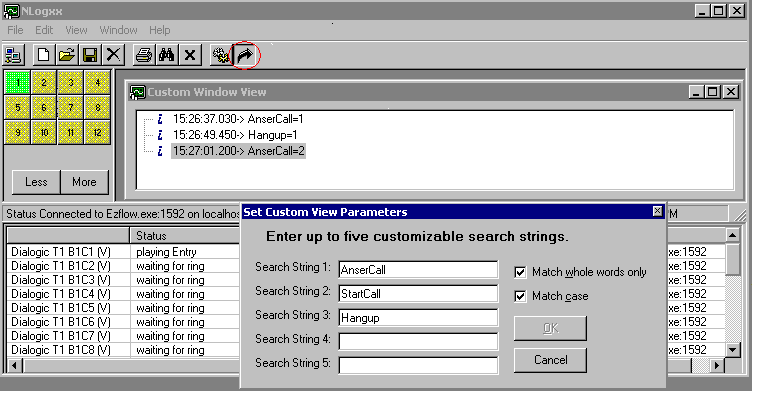Screen dimensions: 758x396
Task: Click the Status column header
Action: (185, 236)
